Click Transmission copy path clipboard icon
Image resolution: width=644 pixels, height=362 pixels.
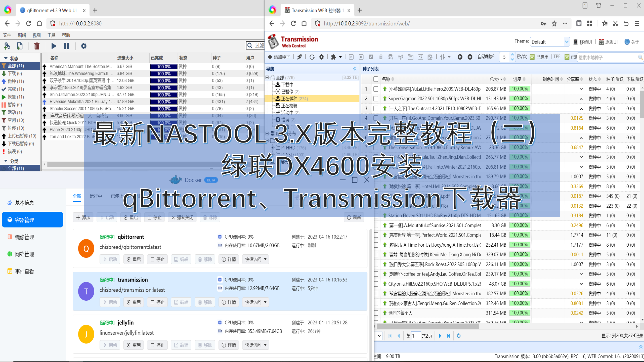(x=430, y=57)
